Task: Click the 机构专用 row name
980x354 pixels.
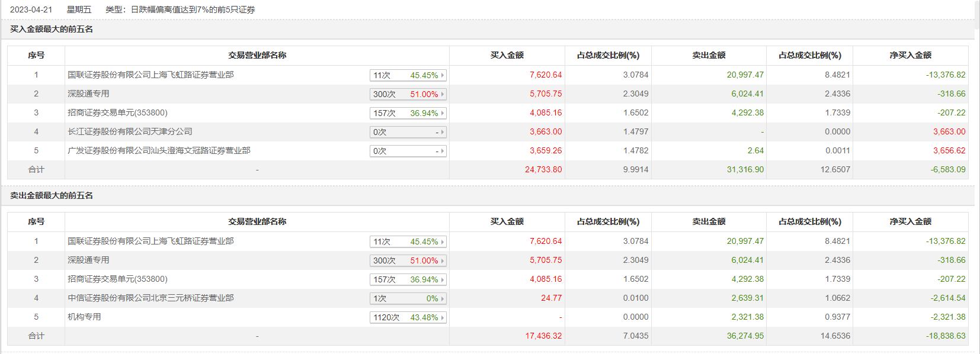Action: pyautogui.click(x=84, y=317)
